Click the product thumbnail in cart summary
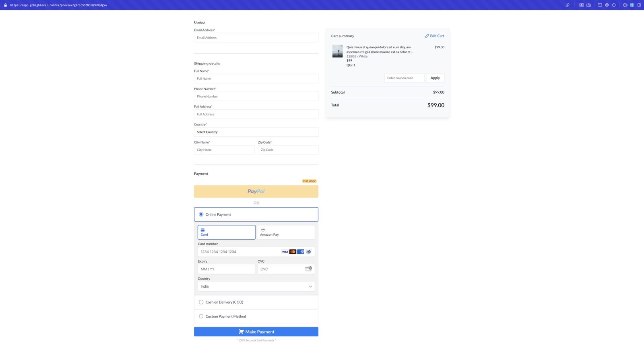The height and width of the screenshot is (362, 644). click(337, 51)
